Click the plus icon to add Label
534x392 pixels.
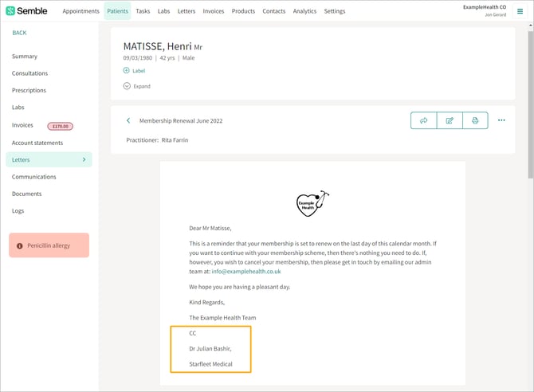pos(127,71)
